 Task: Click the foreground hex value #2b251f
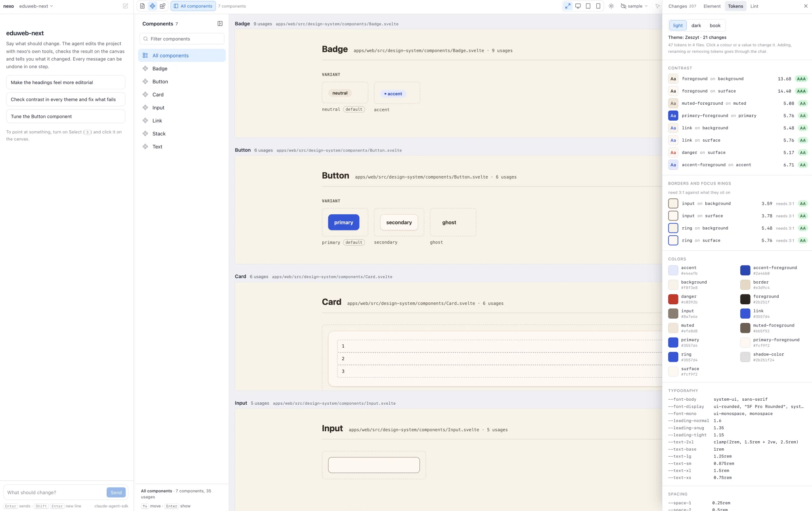[761, 302]
